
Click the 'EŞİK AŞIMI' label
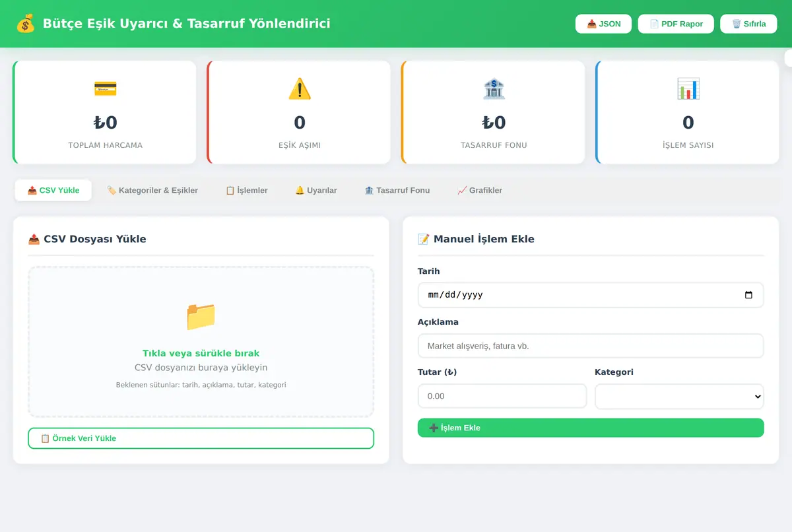pos(300,145)
